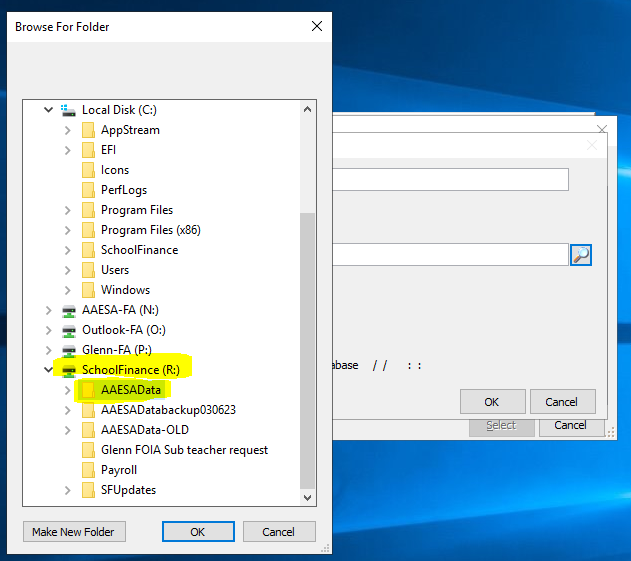The height and width of the screenshot is (561, 631).
Task: Select the AAESAData-OLD label
Action: (145, 430)
